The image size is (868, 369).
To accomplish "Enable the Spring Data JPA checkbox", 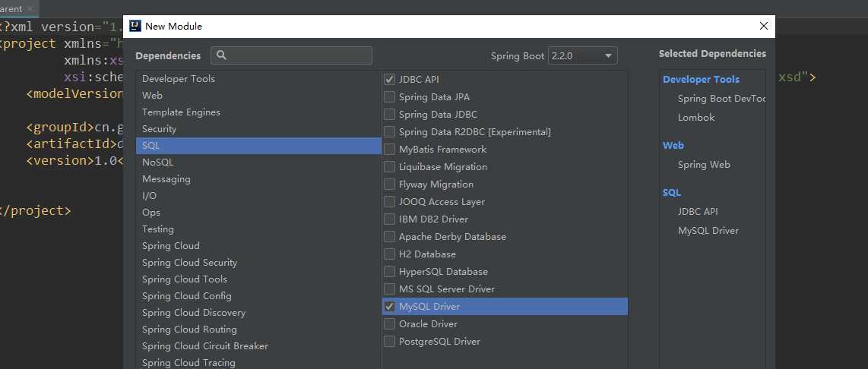I will 390,97.
